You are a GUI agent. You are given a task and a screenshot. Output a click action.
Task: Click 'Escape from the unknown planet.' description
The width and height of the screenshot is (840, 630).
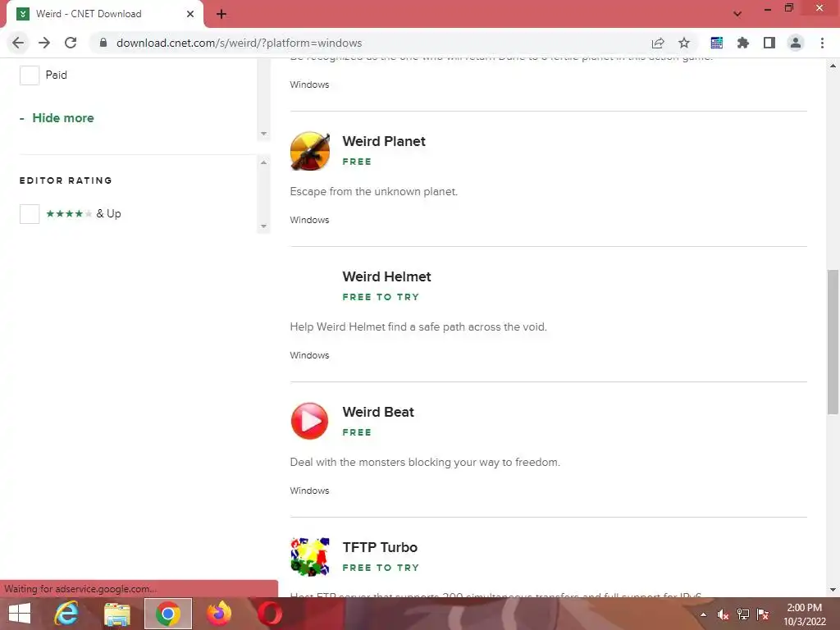coord(373,192)
